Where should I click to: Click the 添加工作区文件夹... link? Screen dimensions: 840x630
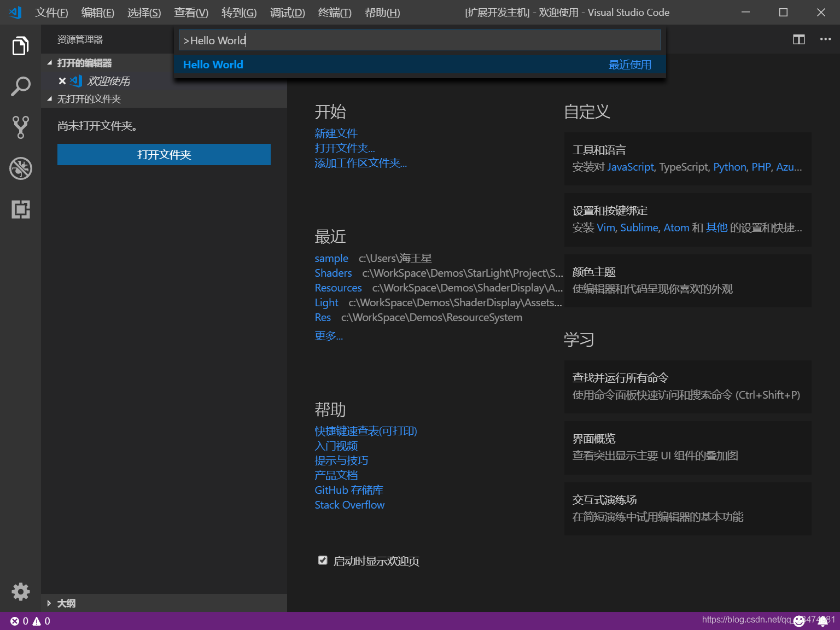coord(360,163)
